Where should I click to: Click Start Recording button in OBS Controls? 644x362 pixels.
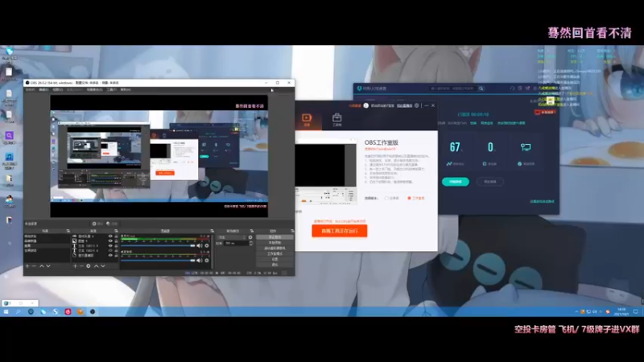pos(275,243)
